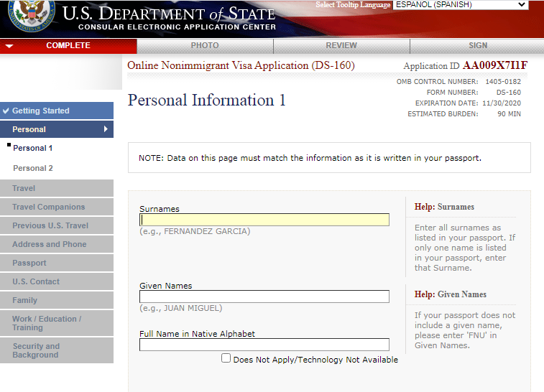Viewport: 544px width, 392px height.
Task: Check Does Not Apply/Technology Not Available
Action: [226, 358]
